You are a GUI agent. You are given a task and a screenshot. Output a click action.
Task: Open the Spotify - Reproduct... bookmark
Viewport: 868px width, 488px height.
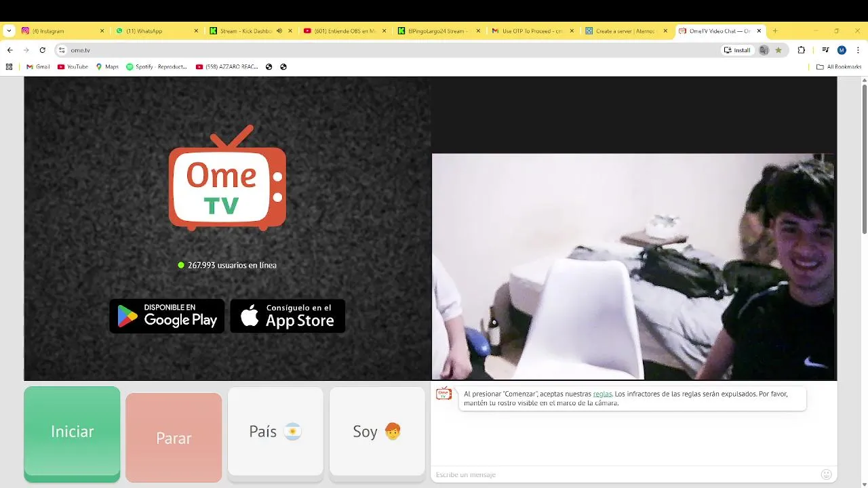(x=157, y=67)
